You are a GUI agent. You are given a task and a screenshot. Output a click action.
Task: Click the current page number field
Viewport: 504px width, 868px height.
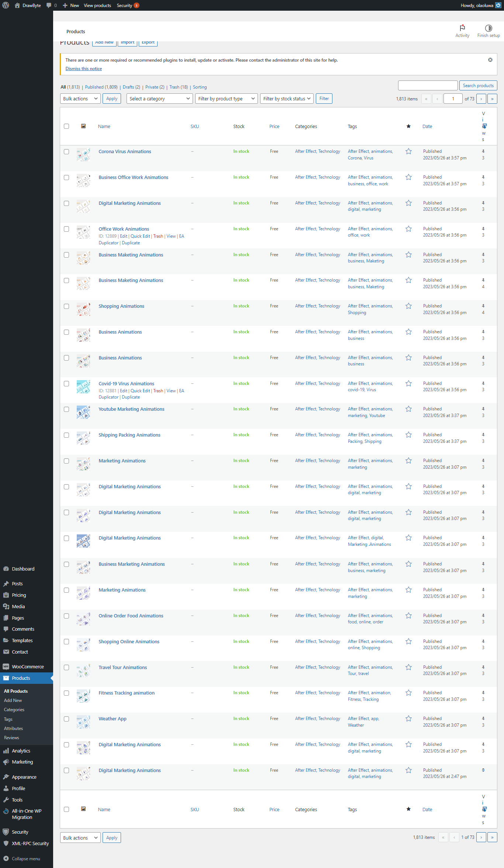[x=453, y=99]
